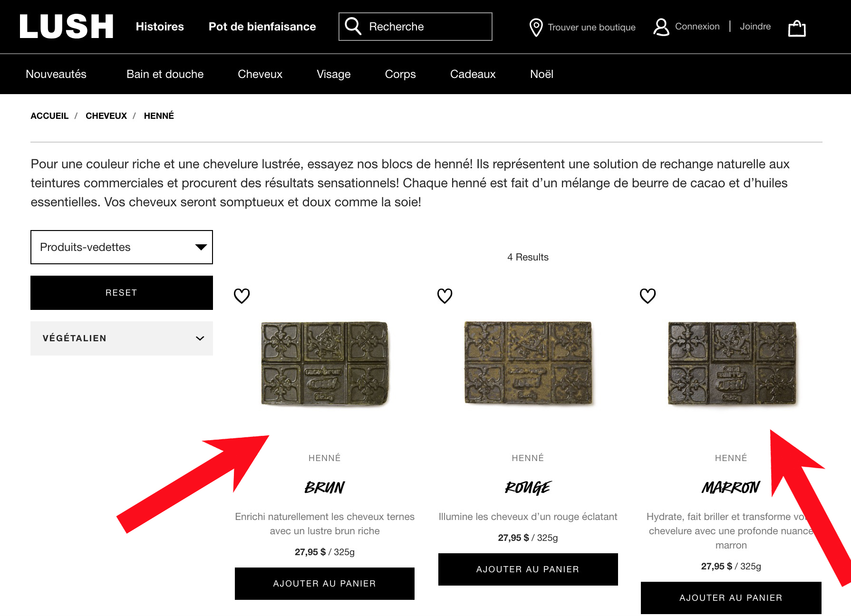
Task: Favorite the Marron henna with heart
Action: pos(648,296)
